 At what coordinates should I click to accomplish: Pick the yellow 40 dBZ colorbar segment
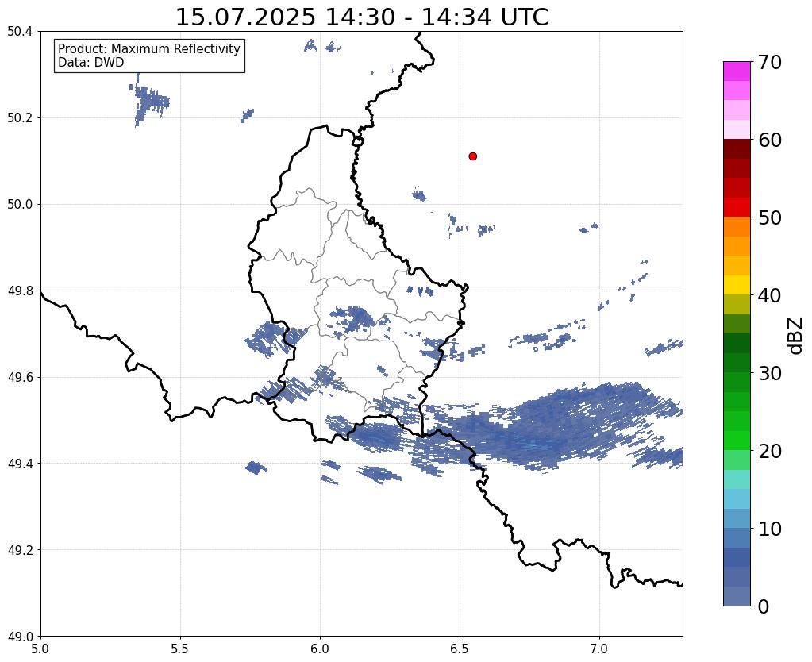pos(737,285)
